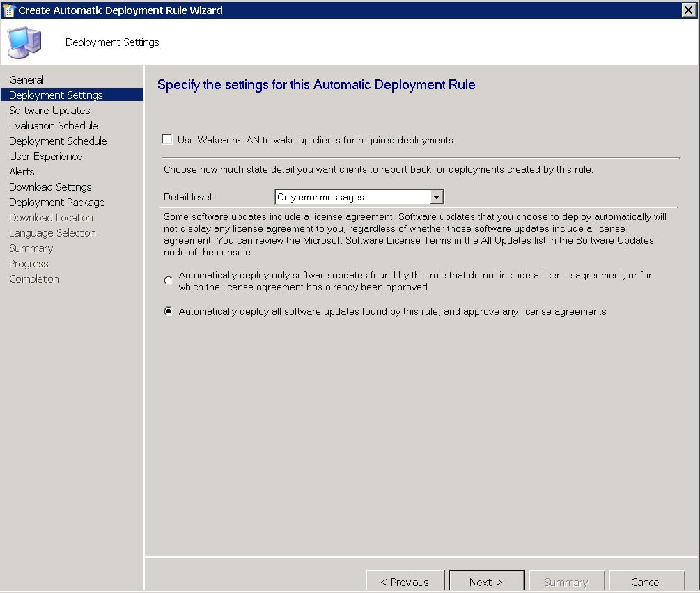Switch to the User Experience step

point(45,156)
